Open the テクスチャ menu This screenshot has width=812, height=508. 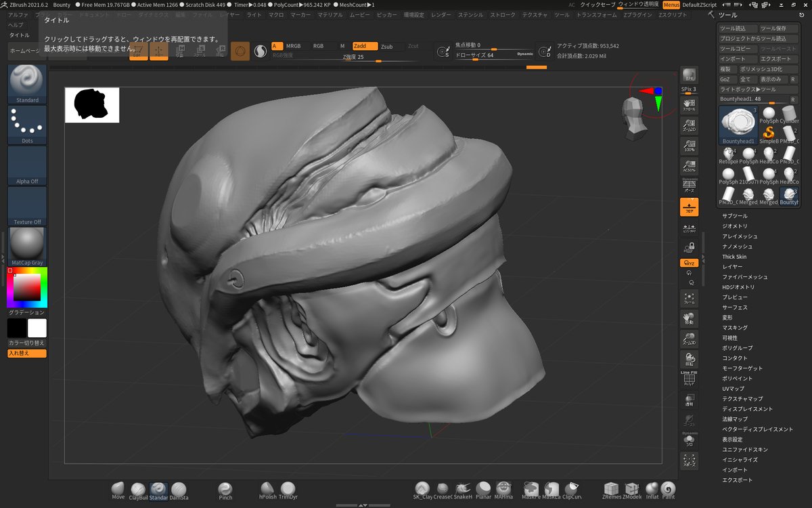[x=535, y=14]
